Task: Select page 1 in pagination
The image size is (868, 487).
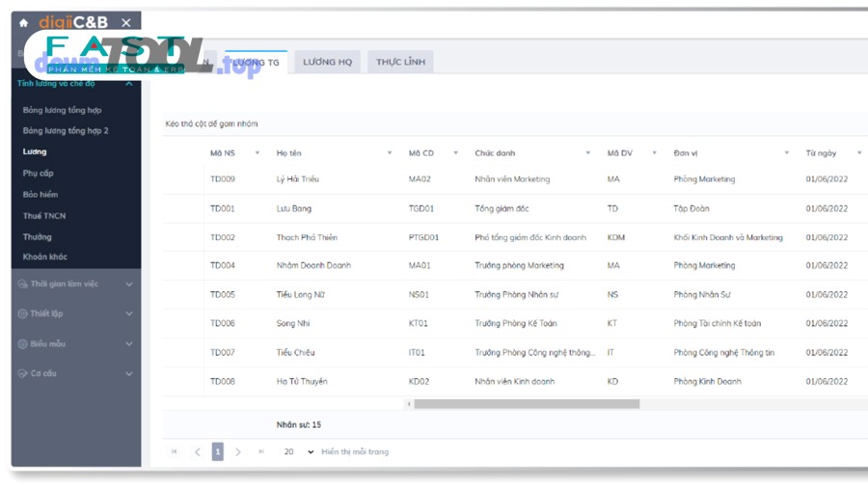Action: click(x=218, y=451)
